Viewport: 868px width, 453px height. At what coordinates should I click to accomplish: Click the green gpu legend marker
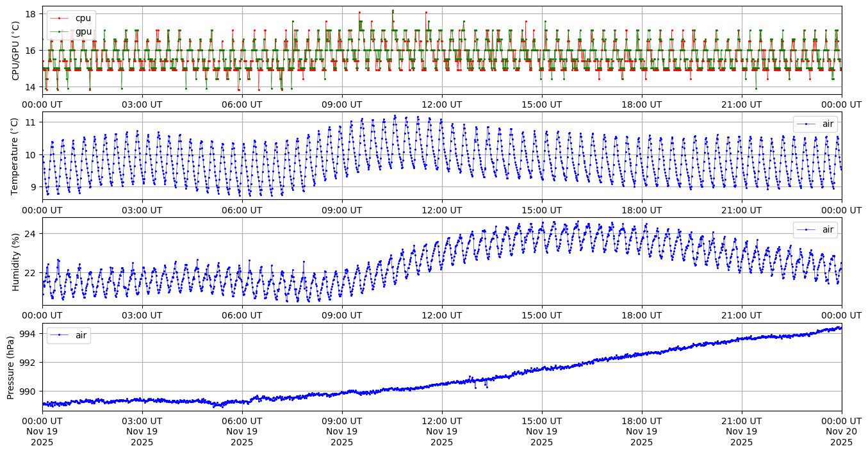(x=60, y=31)
